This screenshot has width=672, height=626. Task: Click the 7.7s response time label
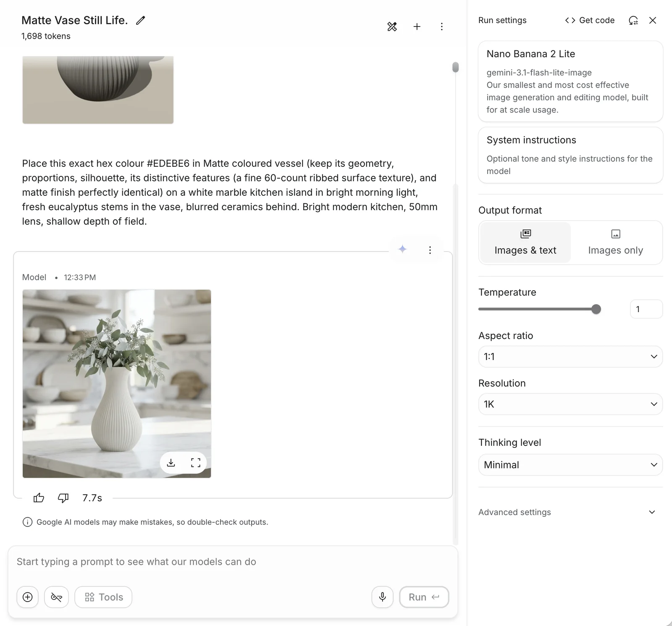point(92,498)
